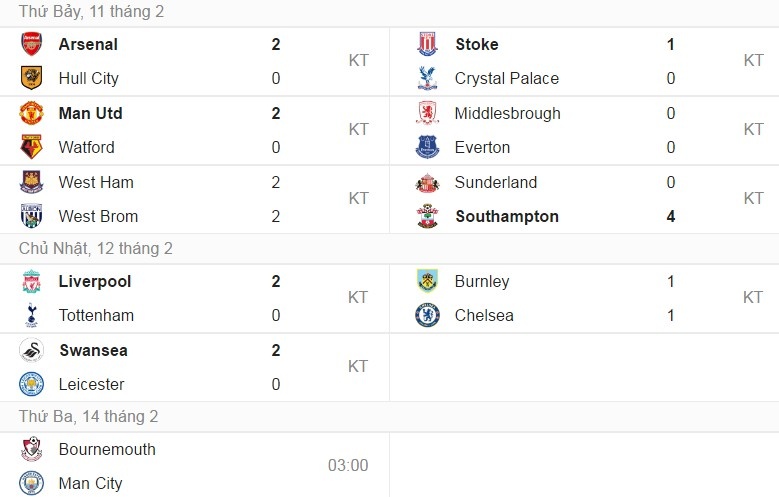The height and width of the screenshot is (497, 779).
Task: Click the Leicester club crest
Action: click(x=31, y=384)
